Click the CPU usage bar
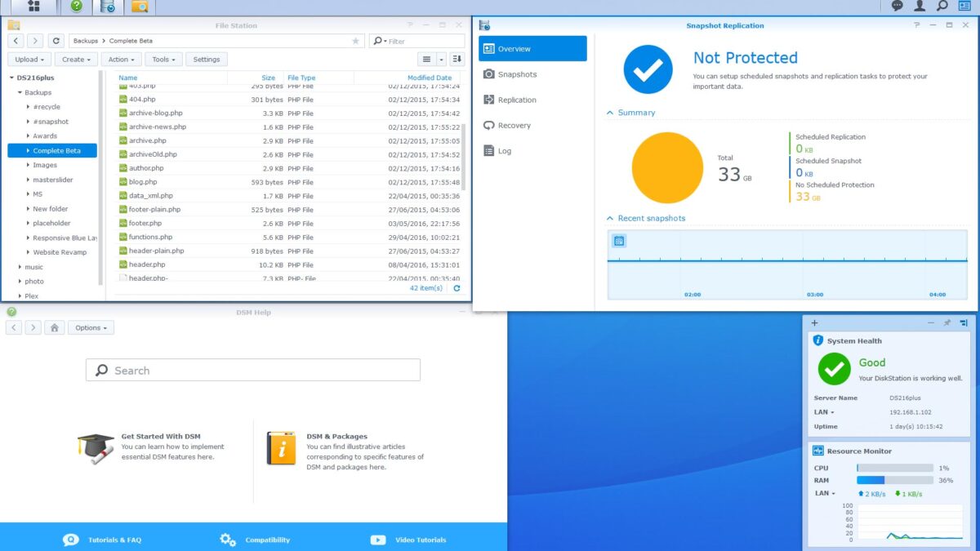Image resolution: width=980 pixels, height=551 pixels. [x=894, y=468]
